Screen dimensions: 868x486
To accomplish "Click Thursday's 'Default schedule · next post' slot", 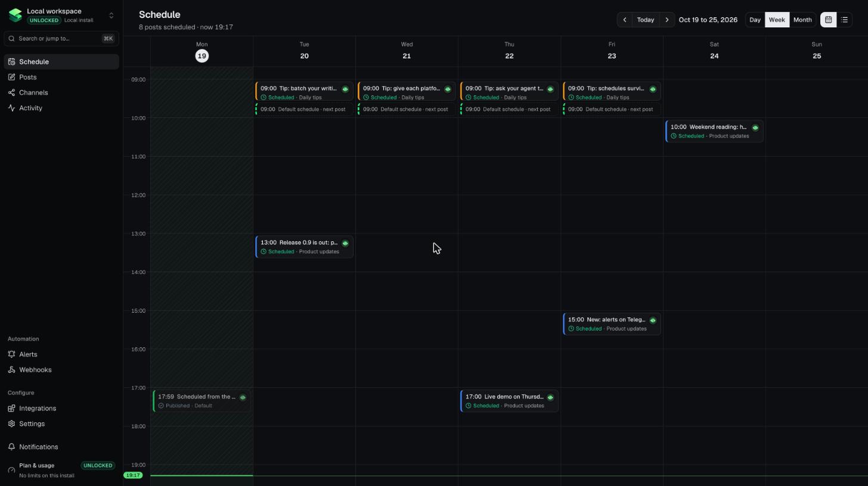I will tap(510, 109).
